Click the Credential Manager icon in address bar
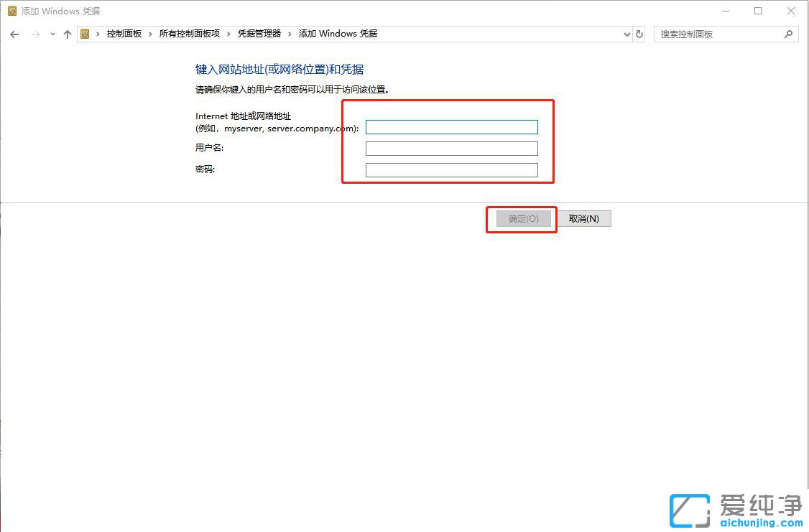 click(85, 33)
